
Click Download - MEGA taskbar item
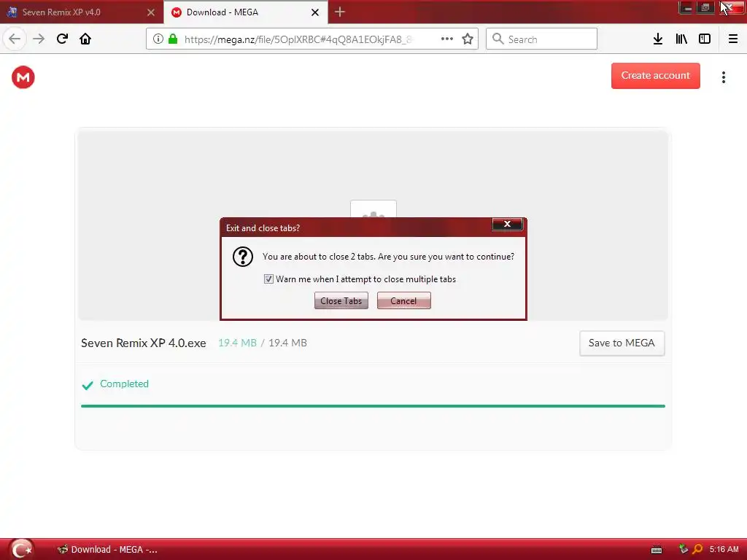coord(108,550)
